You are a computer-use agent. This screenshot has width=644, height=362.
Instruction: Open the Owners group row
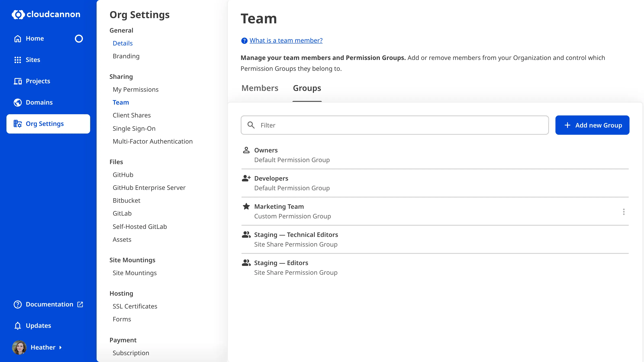tap(435, 155)
